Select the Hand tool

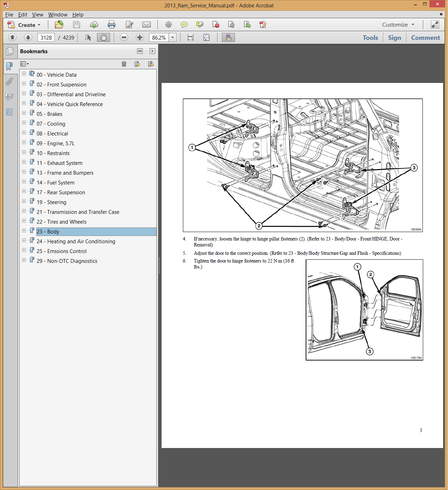[x=104, y=37]
